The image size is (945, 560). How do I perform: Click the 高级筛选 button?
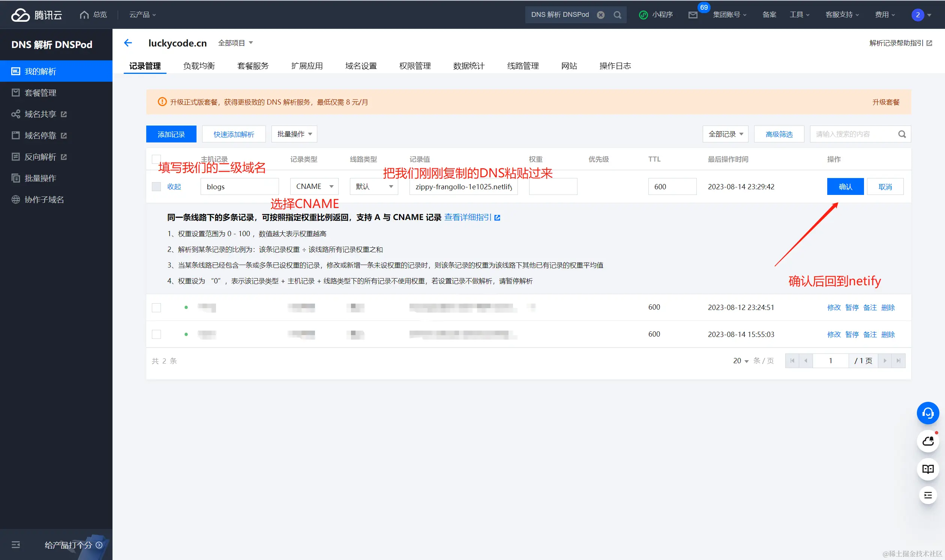tap(779, 134)
